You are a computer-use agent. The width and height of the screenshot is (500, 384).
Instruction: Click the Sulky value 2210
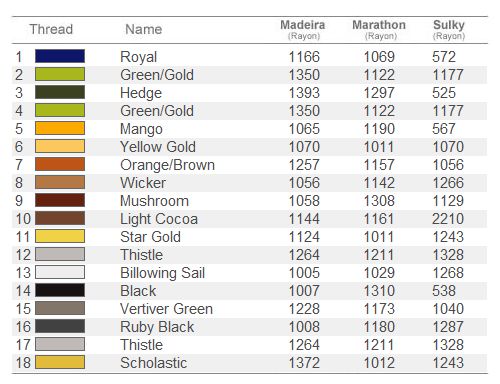click(448, 219)
